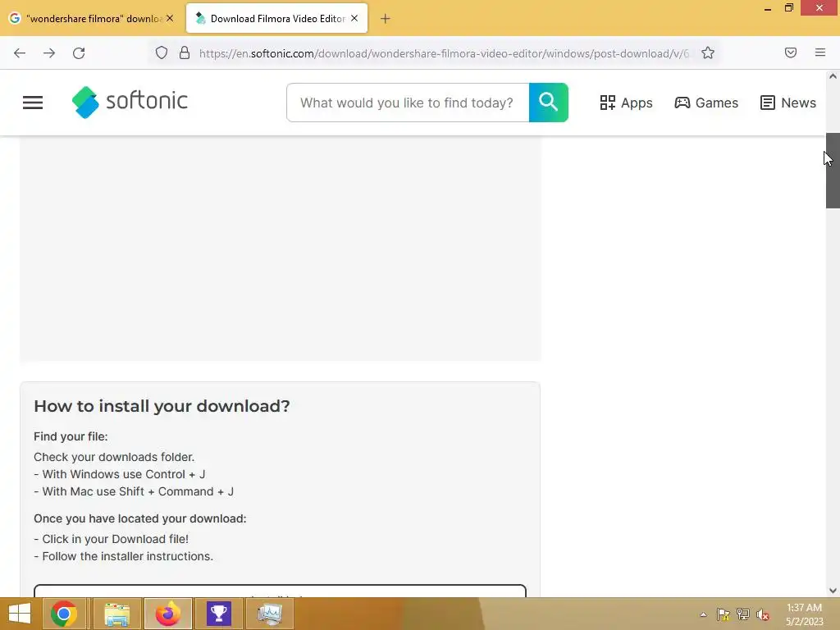Open the network status tray icon
This screenshot has height=630, width=840.
pos(743,614)
